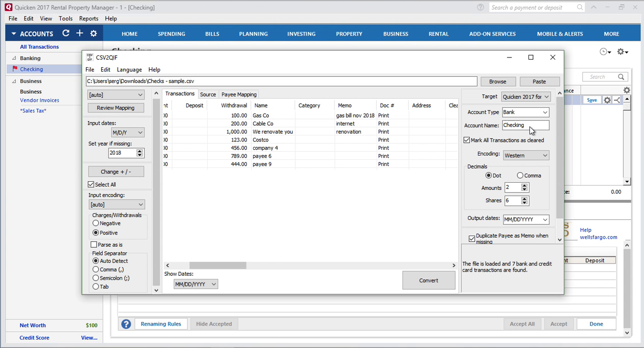Increase the Shares decimals stepper
644x348 pixels.
[x=524, y=199]
